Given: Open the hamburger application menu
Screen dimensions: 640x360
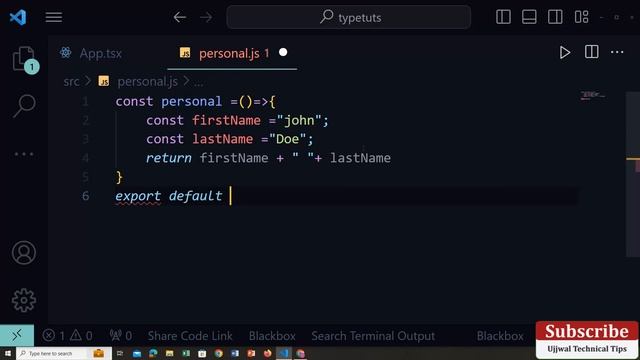Looking at the screenshot, I should pos(53,17).
